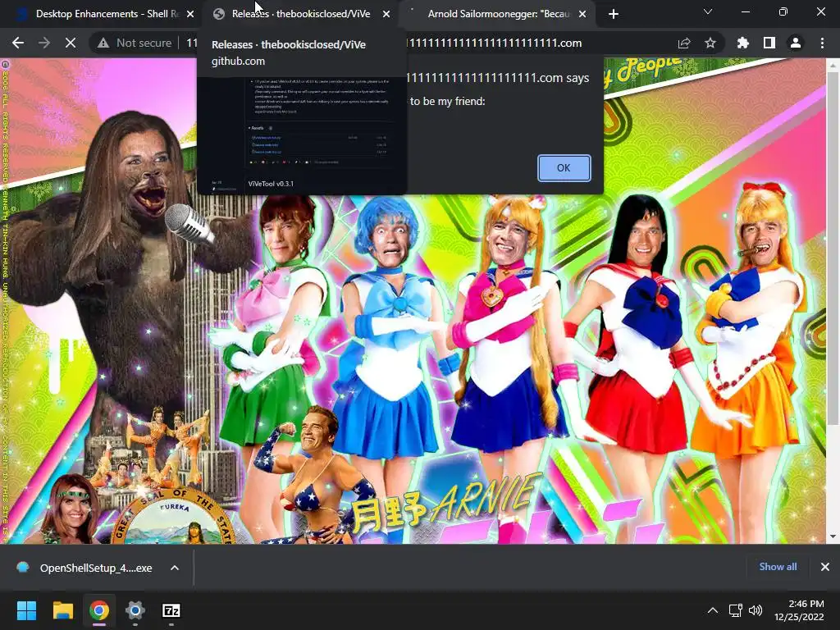Toggle the browser side panel icon

(x=769, y=43)
